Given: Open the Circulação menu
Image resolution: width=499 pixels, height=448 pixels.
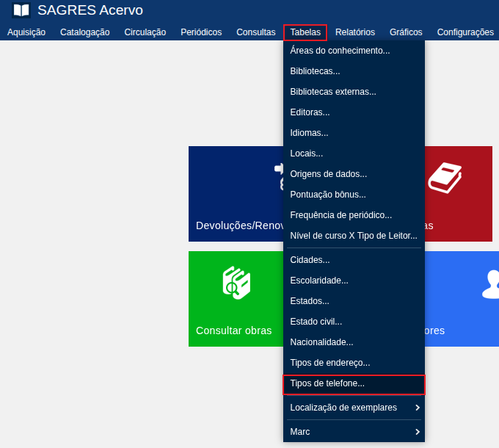Looking at the screenshot, I should pyautogui.click(x=145, y=32).
